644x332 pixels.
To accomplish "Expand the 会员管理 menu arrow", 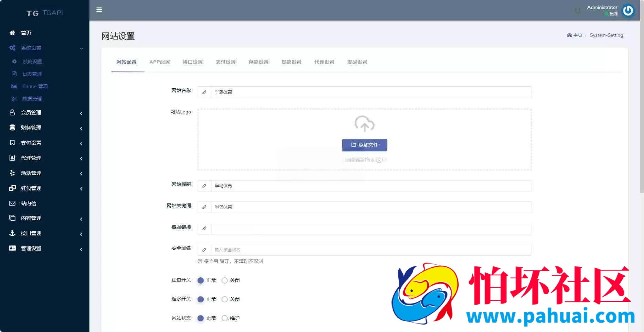I will coord(81,113).
